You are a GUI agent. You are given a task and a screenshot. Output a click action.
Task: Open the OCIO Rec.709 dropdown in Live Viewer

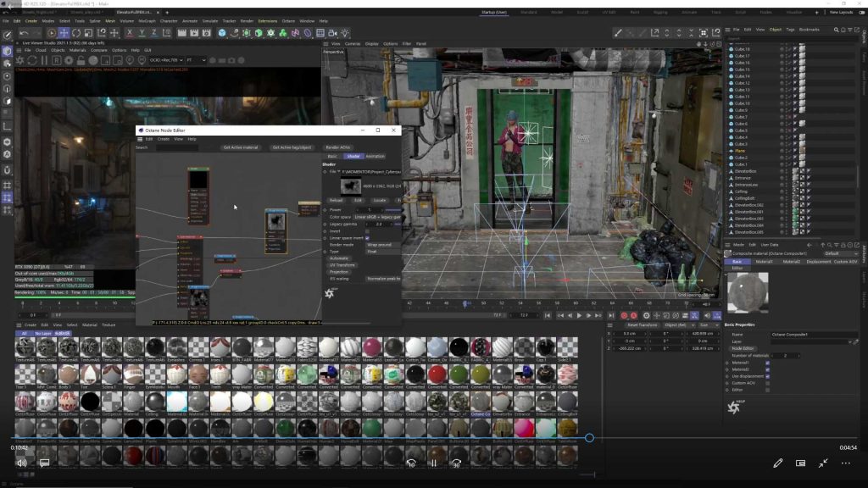[167, 60]
